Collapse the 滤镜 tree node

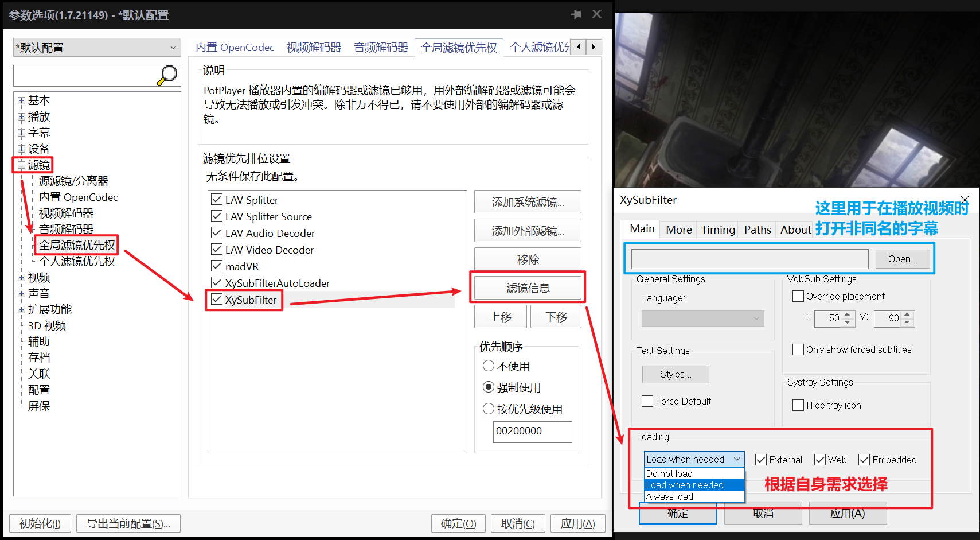[x=21, y=165]
